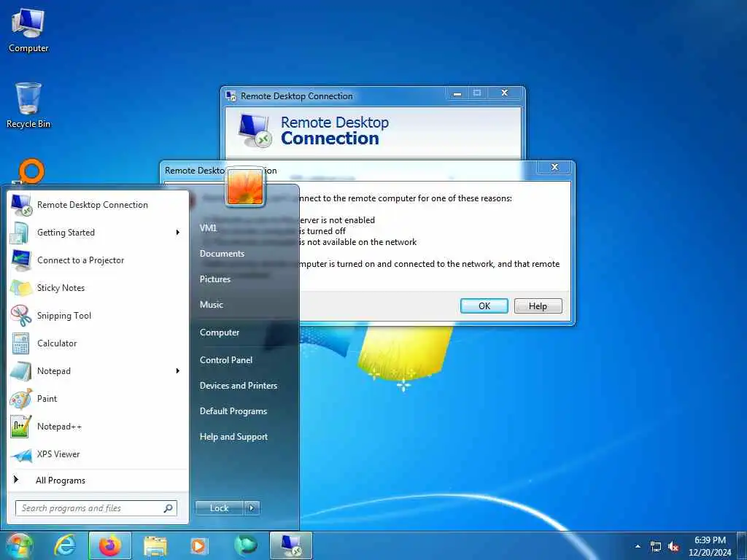Open the Snipping Tool scissors icon
The height and width of the screenshot is (560, 747).
[x=20, y=315]
